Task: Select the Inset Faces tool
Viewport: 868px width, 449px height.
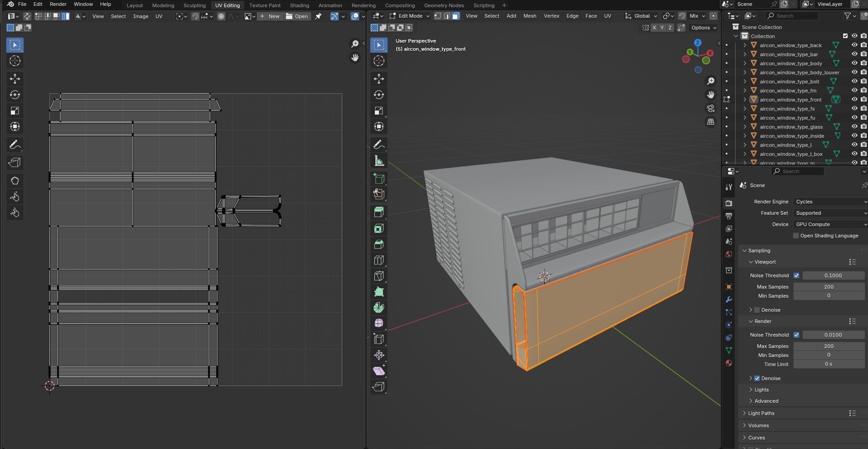Action: click(379, 228)
